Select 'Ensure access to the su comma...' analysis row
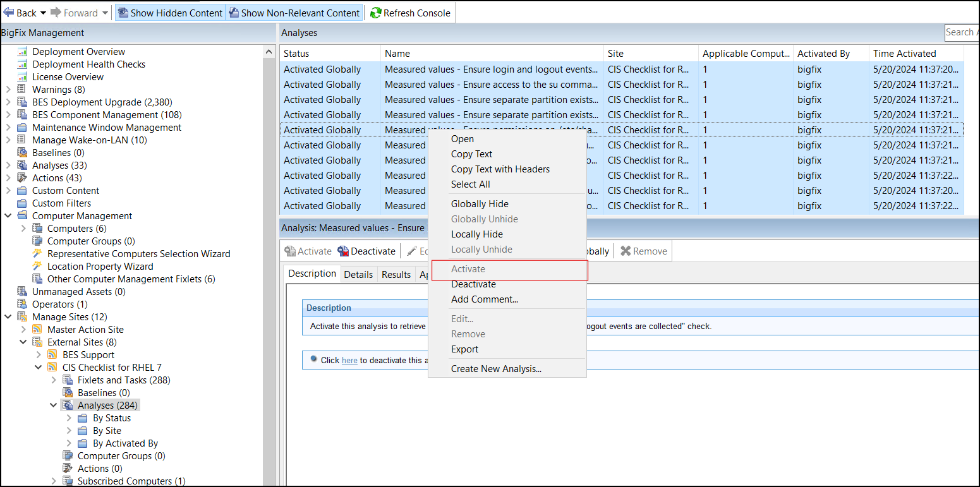The image size is (980, 487). pos(622,85)
